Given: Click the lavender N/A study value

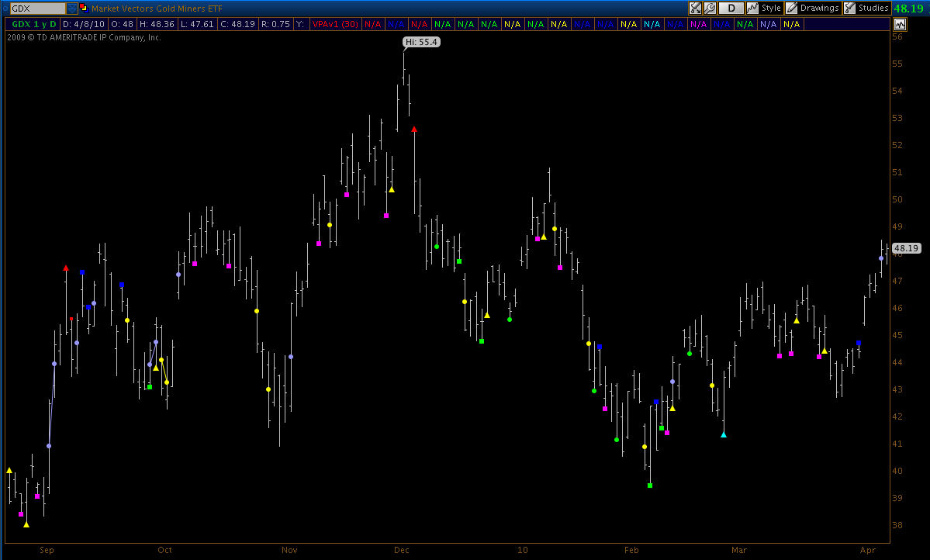Looking at the screenshot, I should click(x=768, y=24).
